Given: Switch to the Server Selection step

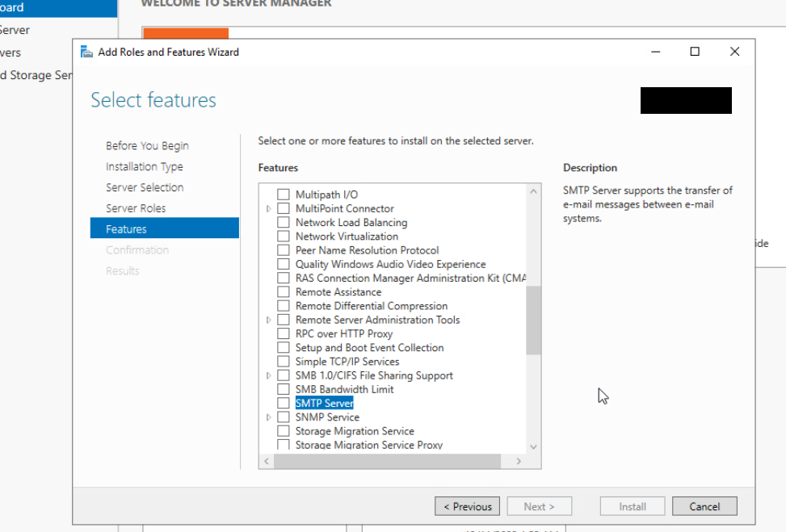Looking at the screenshot, I should (x=145, y=187).
